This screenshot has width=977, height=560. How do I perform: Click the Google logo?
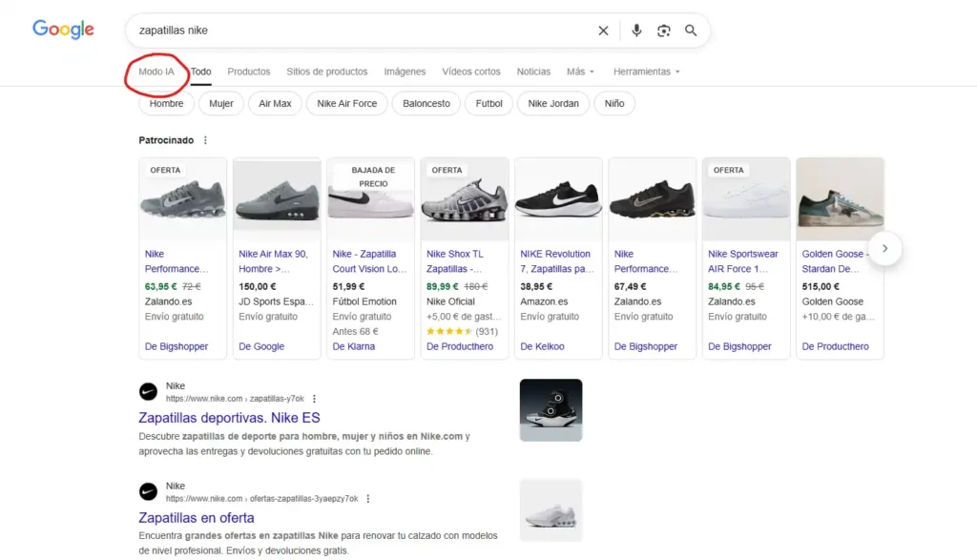click(63, 30)
